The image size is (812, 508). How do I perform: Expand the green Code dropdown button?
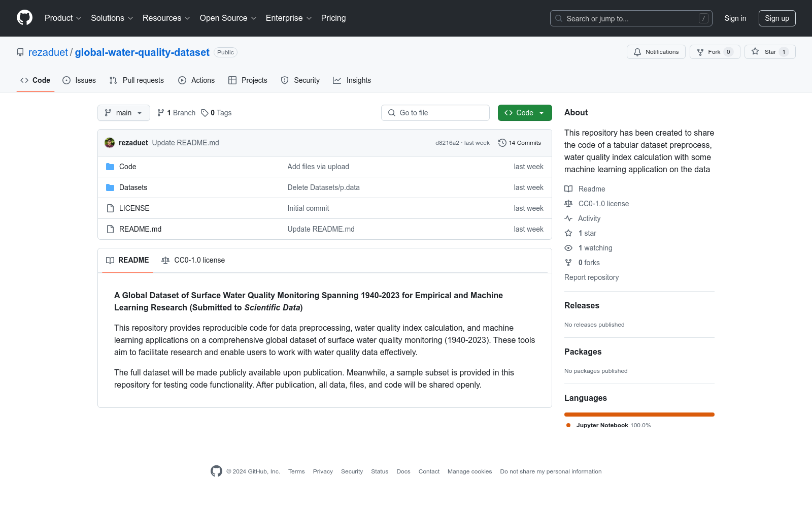coord(524,113)
